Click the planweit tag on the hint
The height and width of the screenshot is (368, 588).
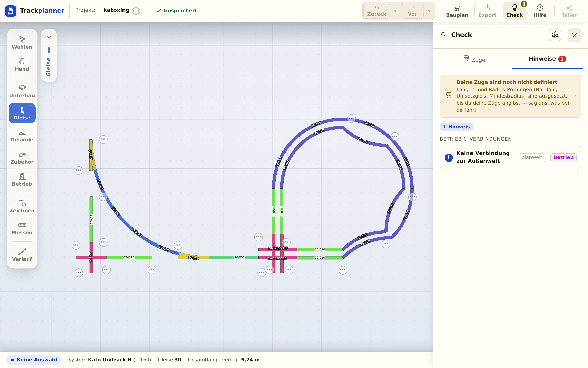(x=532, y=157)
